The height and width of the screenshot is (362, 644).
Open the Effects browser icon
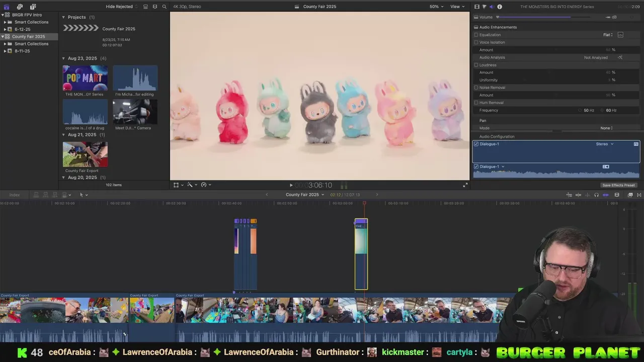(x=630, y=195)
